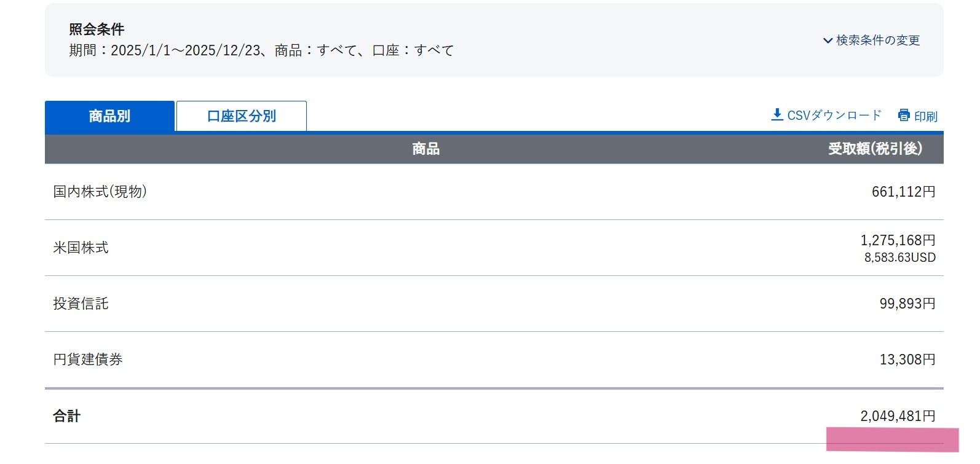Open the 検索条件の変更 link
Image resolution: width=980 pixels, height=464 pixels.
[878, 41]
